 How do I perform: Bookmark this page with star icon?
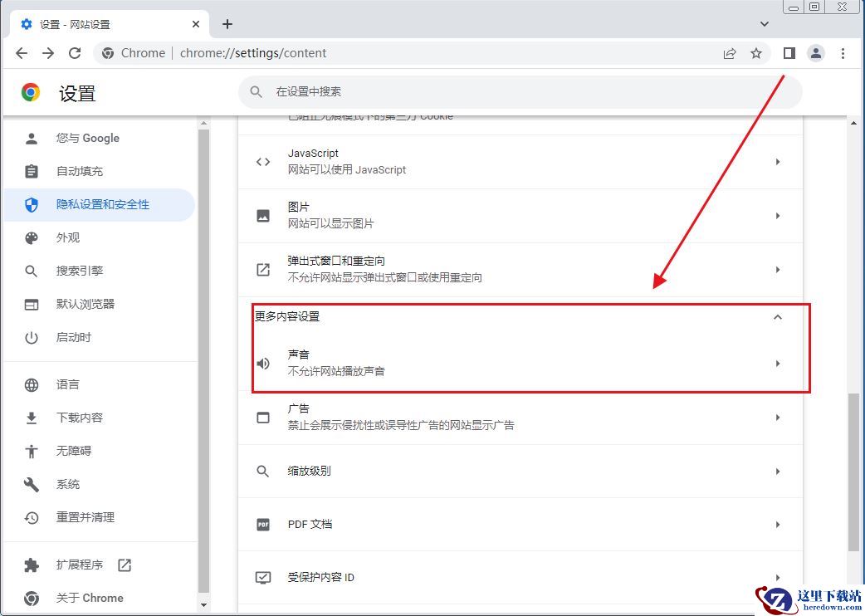[756, 53]
